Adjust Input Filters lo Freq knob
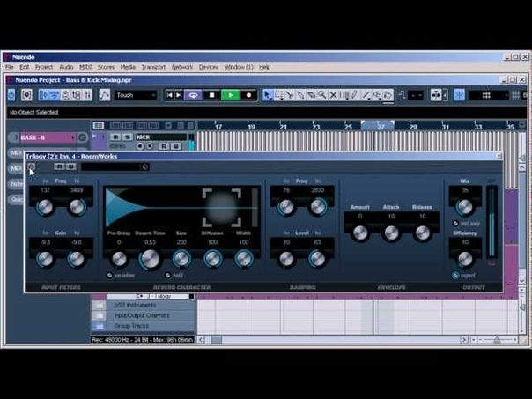 click(x=45, y=207)
